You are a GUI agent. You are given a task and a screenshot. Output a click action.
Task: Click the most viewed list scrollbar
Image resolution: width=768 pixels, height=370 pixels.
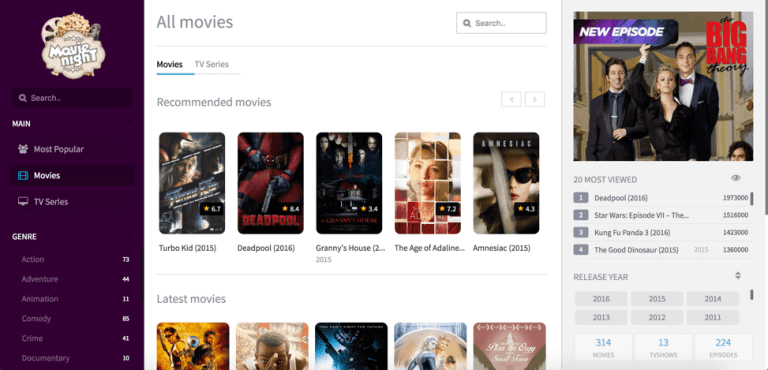tap(752, 198)
